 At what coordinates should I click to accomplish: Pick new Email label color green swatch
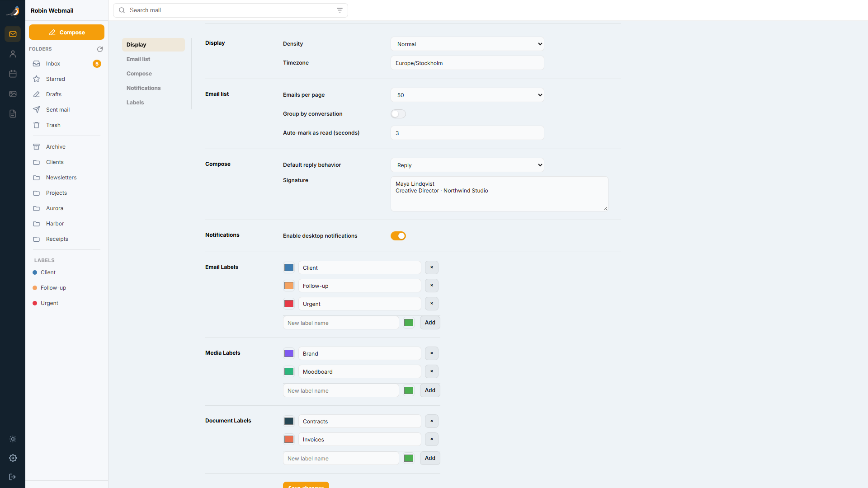409,323
